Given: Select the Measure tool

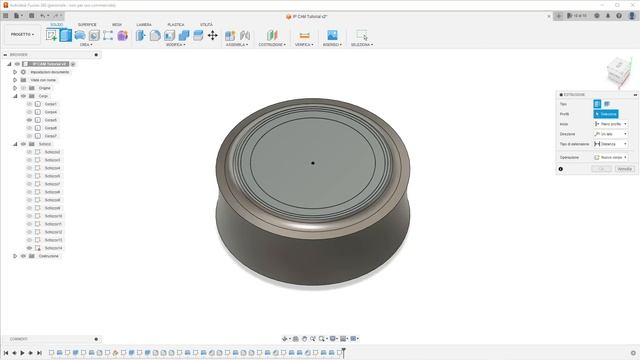Looking at the screenshot, I should click(x=304, y=36).
